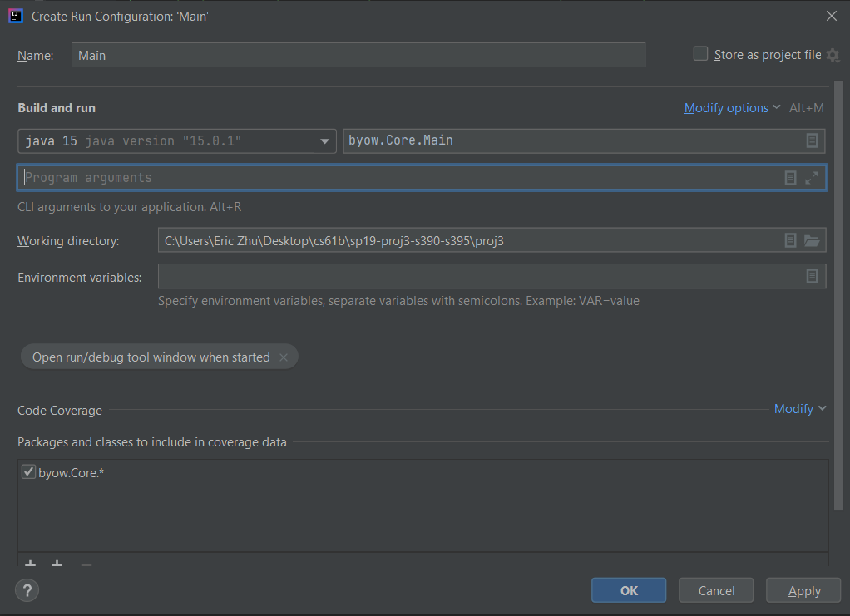Click the Apply button
This screenshot has height=616, width=850.
(x=804, y=590)
